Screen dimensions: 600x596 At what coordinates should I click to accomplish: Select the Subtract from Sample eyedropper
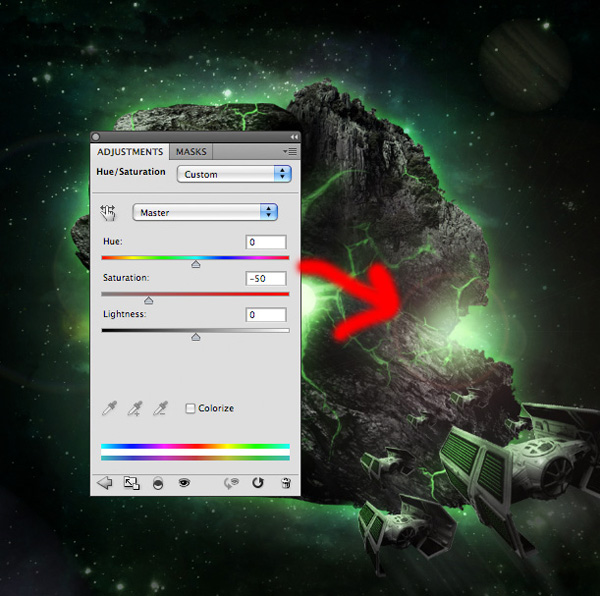159,408
